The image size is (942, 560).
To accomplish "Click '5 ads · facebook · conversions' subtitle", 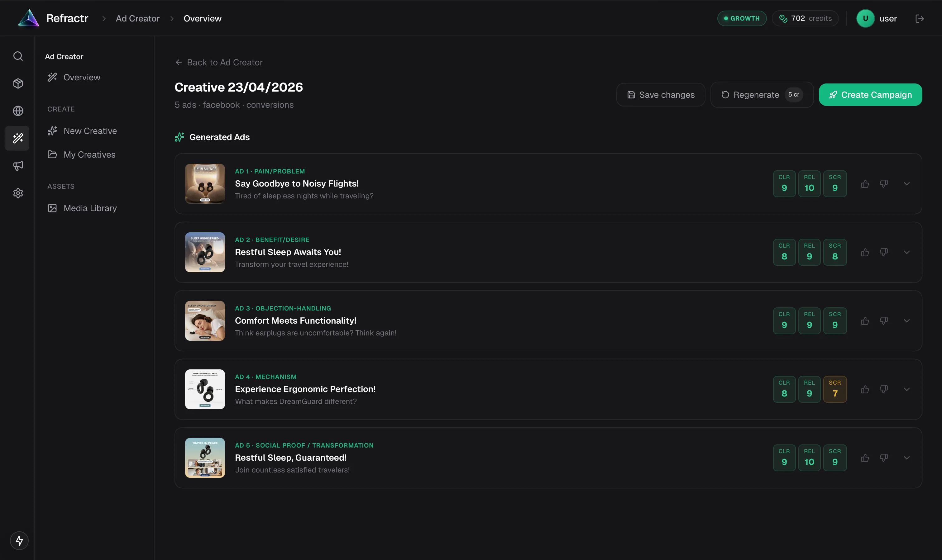I will 234,105.
